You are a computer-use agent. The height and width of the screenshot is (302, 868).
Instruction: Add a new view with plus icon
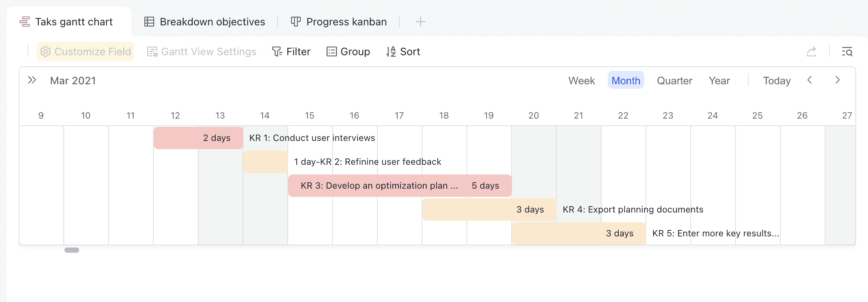420,22
